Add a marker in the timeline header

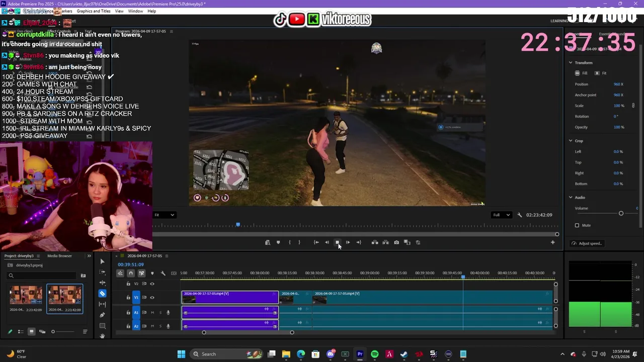pyautogui.click(x=152, y=273)
